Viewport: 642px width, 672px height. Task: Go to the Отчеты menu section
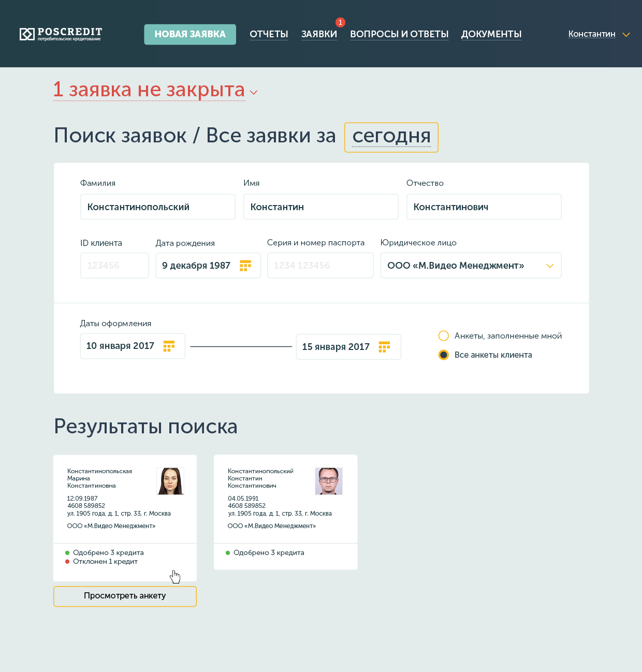tap(269, 34)
